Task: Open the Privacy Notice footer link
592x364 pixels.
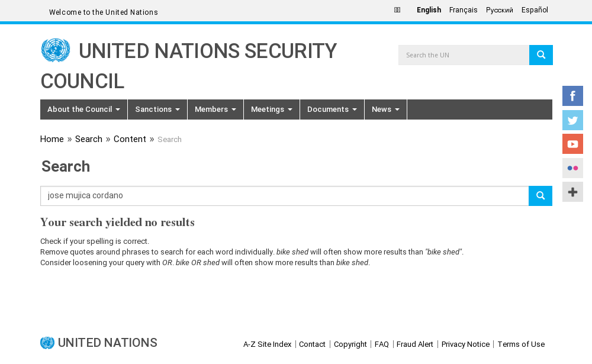Action: point(465,344)
